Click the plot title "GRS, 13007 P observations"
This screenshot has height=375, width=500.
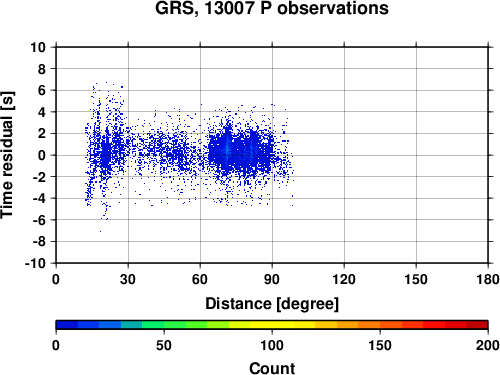coord(272,8)
